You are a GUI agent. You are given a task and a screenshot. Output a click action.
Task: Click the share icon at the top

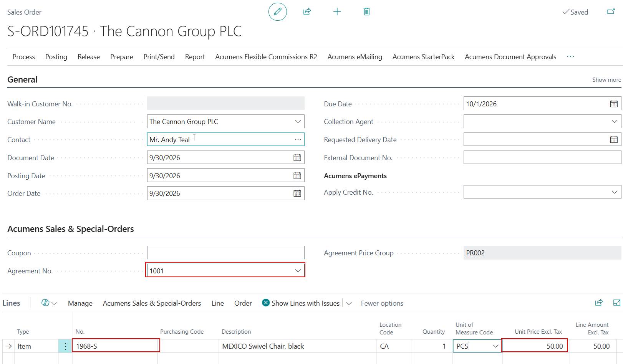pyautogui.click(x=307, y=12)
